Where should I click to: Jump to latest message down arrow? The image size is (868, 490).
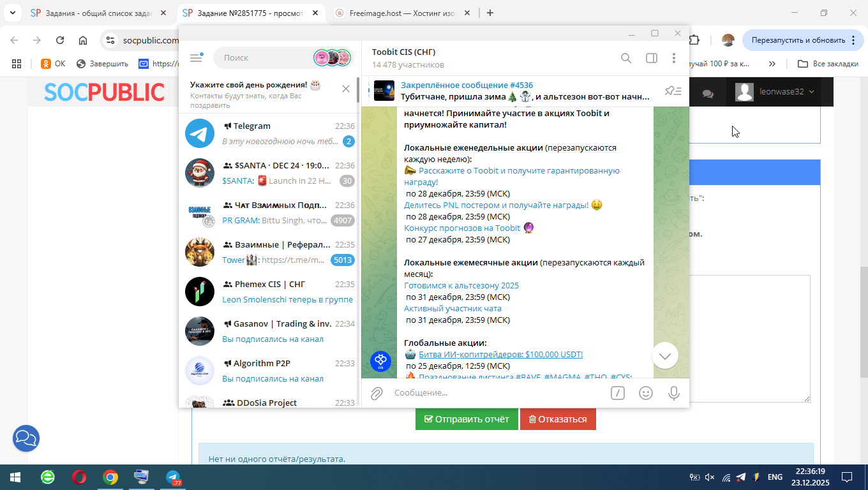665,355
